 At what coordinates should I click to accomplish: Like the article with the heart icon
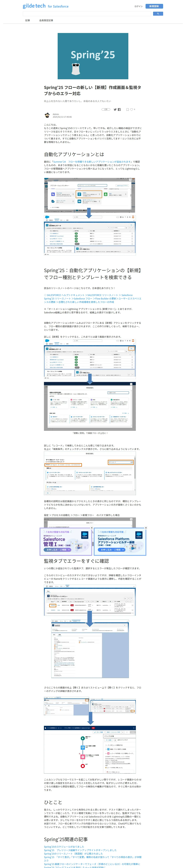132,110
